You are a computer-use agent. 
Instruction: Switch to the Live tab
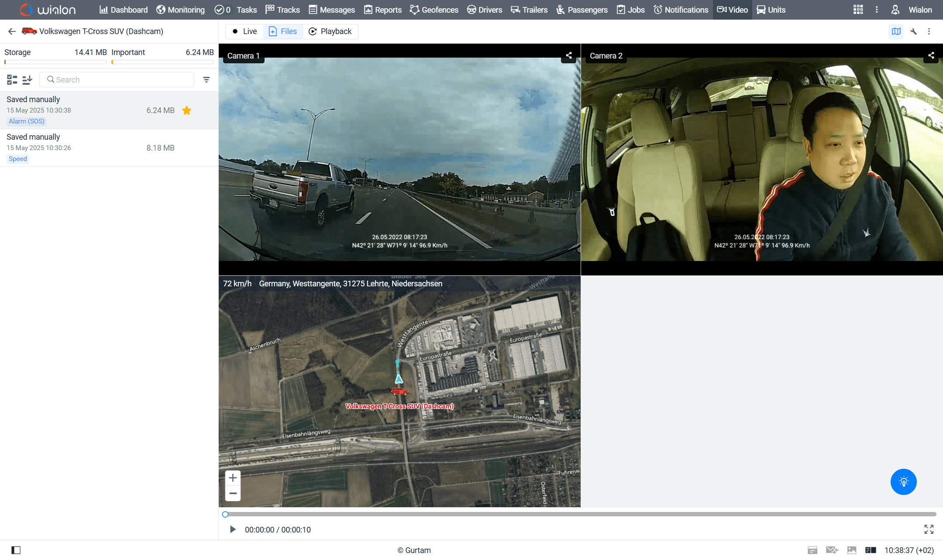point(244,31)
